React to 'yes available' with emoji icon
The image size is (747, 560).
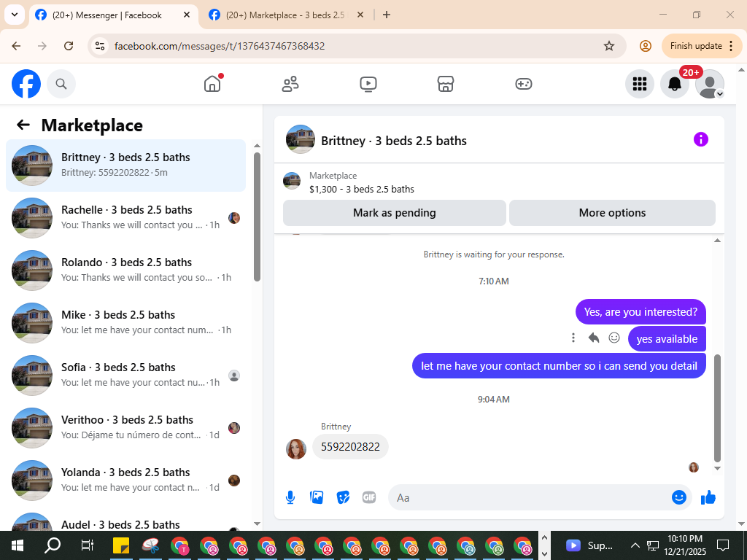click(614, 338)
